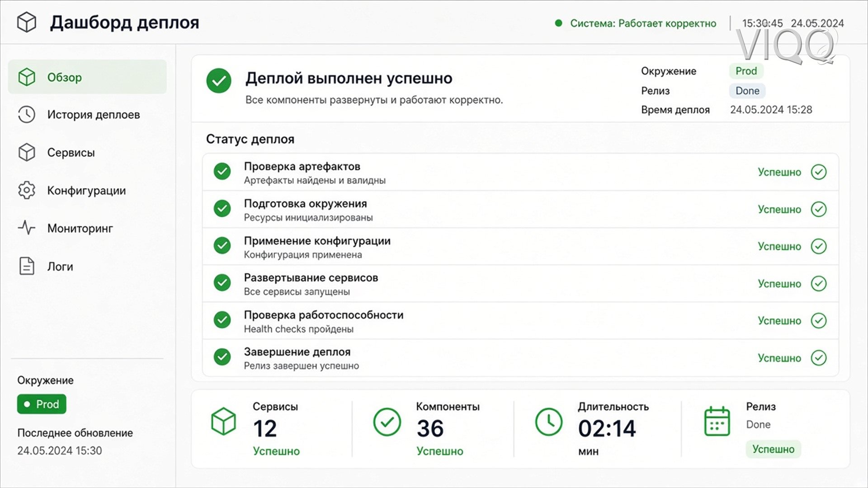Click the clock icon for История деплоев
Screen dimensions: 868x488
pos(27,114)
